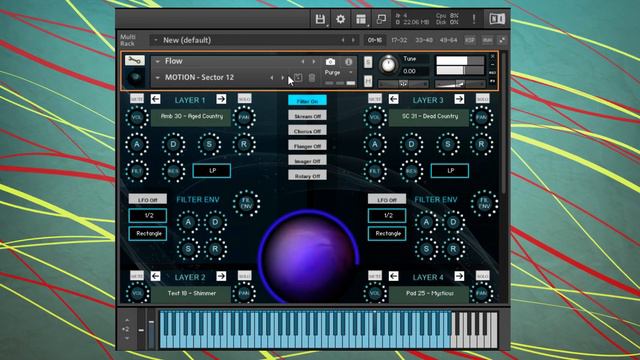Open the Purge dropdown menu
Screen dimensions: 640x360
(338, 72)
